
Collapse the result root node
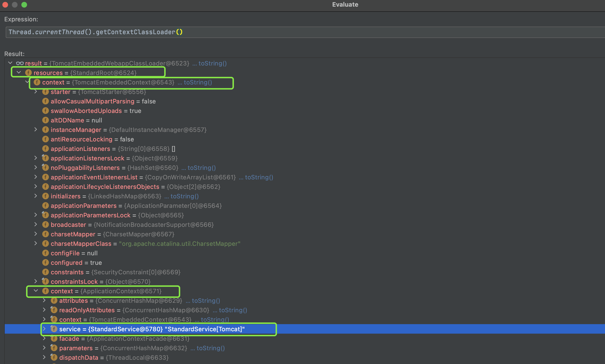pos(10,63)
